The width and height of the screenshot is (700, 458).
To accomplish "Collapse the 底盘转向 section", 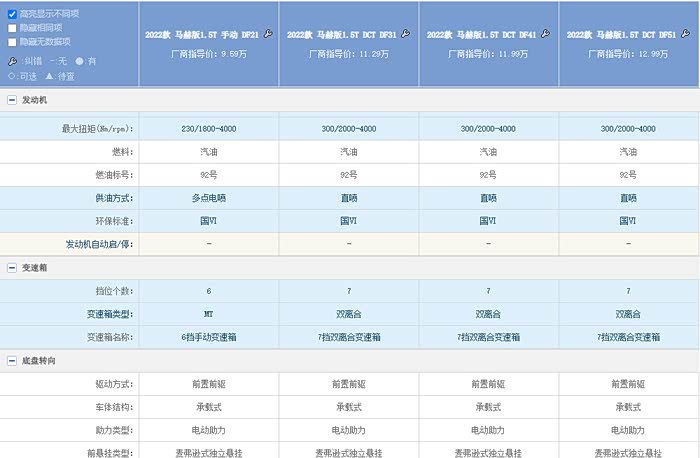I will (x=12, y=361).
